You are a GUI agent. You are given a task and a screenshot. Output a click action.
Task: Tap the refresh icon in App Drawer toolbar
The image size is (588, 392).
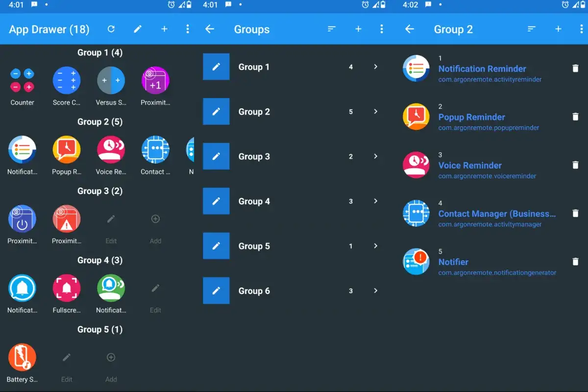tap(111, 29)
